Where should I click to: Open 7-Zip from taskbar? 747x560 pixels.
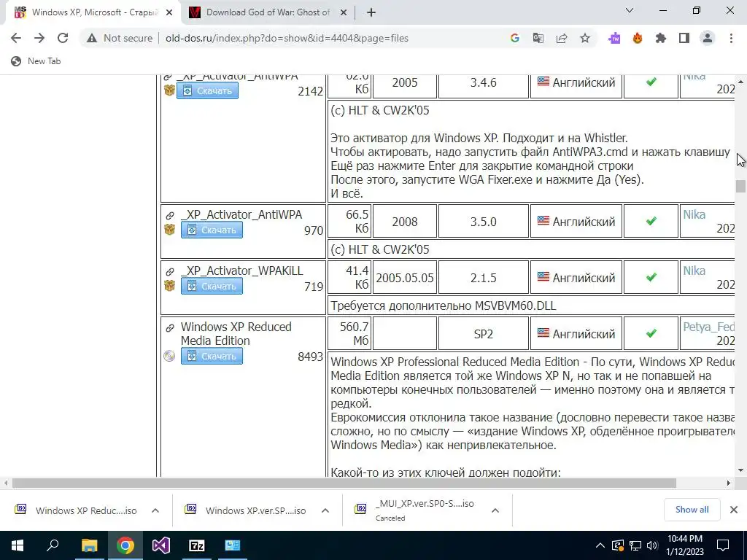197,545
